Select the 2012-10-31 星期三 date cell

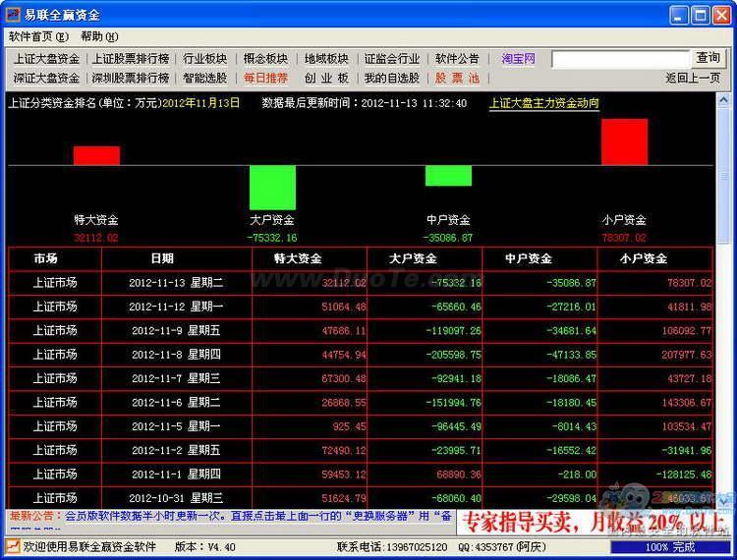point(176,498)
